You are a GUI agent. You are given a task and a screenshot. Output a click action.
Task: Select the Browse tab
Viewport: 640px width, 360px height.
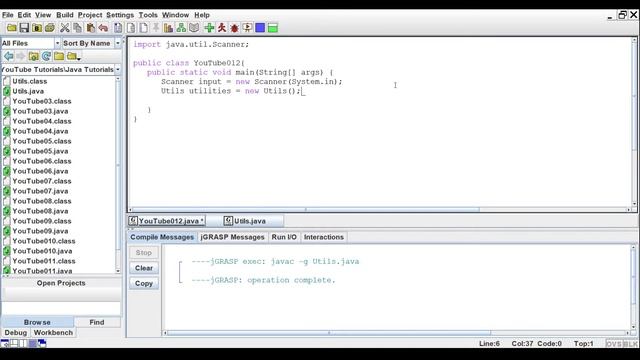pos(37,322)
